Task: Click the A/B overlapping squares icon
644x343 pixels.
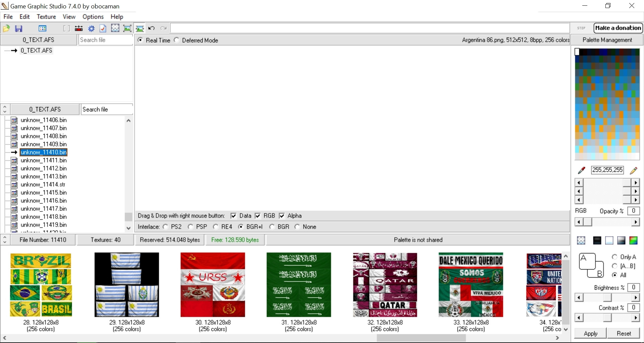Action: click(591, 266)
